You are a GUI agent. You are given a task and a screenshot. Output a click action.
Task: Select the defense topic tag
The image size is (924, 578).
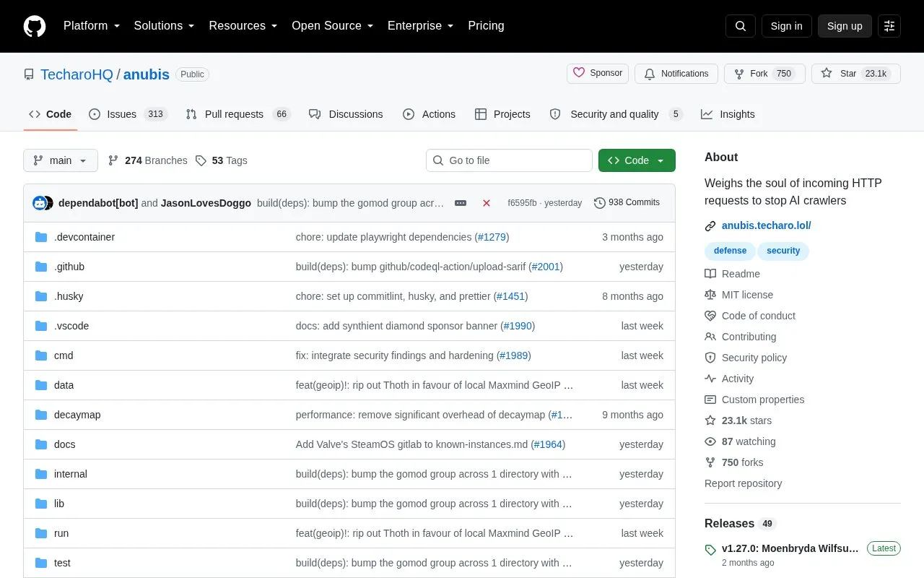tap(730, 251)
